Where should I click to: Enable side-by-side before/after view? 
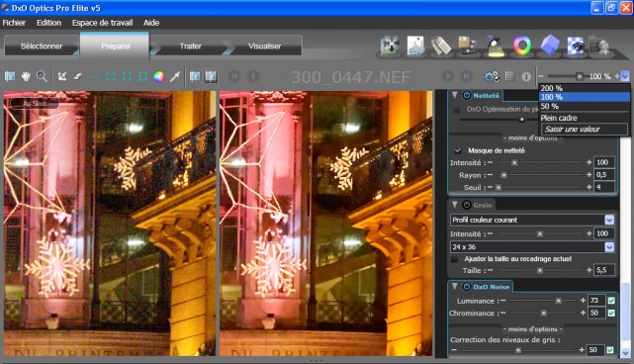click(211, 76)
